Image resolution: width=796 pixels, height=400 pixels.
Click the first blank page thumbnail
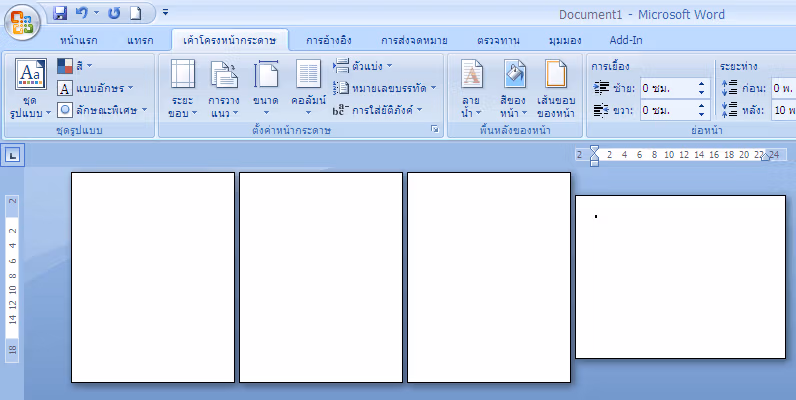pos(153,277)
